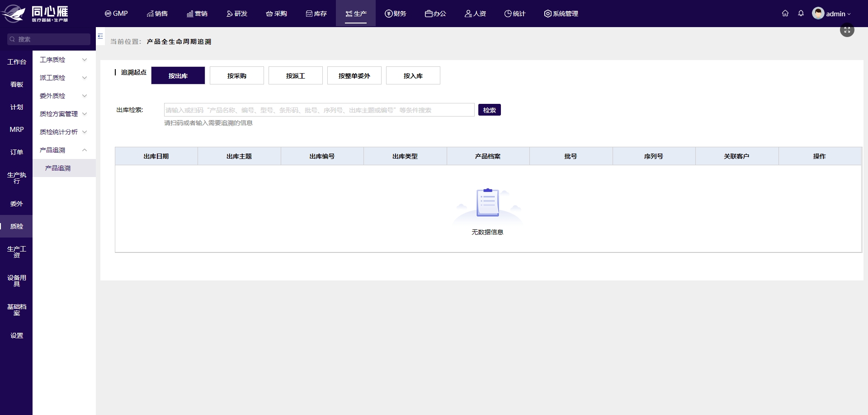
Task: Open the 销售 top menu
Action: (157, 14)
